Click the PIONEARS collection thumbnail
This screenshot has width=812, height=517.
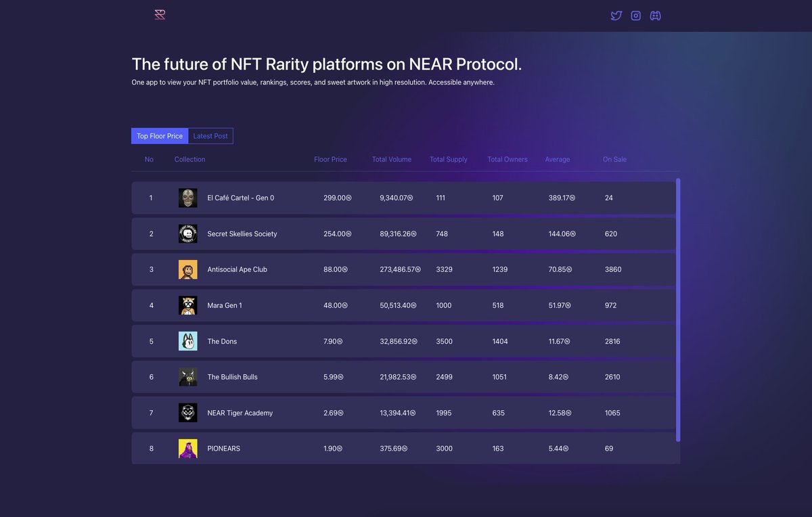click(x=188, y=449)
